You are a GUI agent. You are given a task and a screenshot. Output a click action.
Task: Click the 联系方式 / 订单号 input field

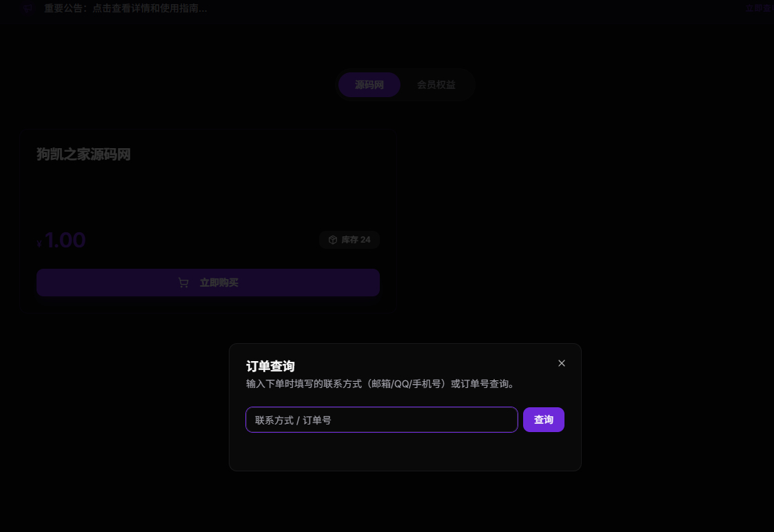point(381,420)
